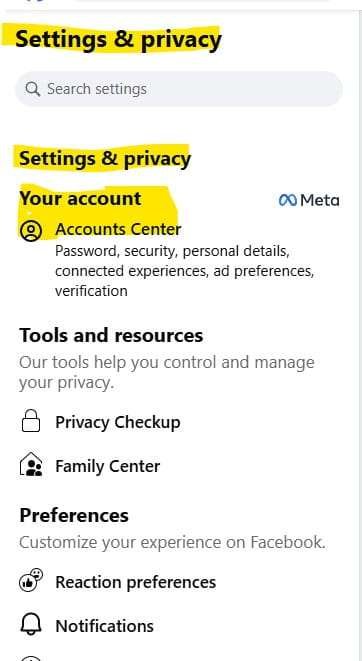Click the Preferences section heading
Screen dimensions: 362x661
[74, 515]
